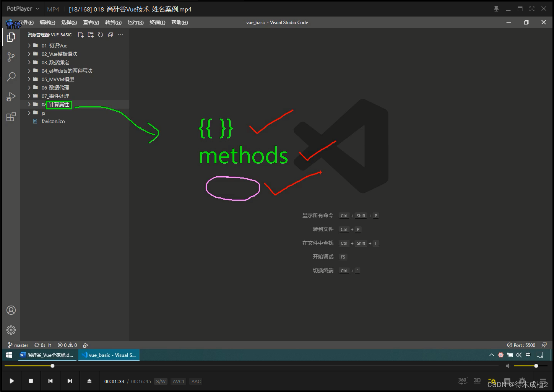
Task: Open the Run and Debug view
Action: click(11, 97)
